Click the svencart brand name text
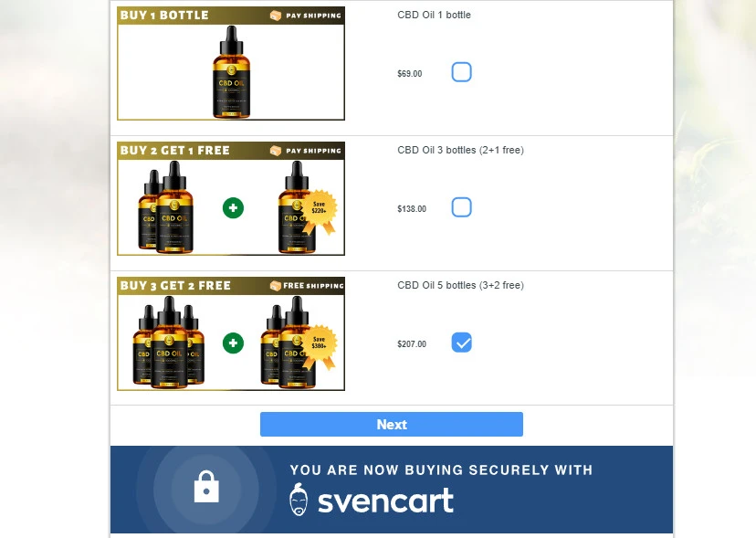 coord(385,501)
